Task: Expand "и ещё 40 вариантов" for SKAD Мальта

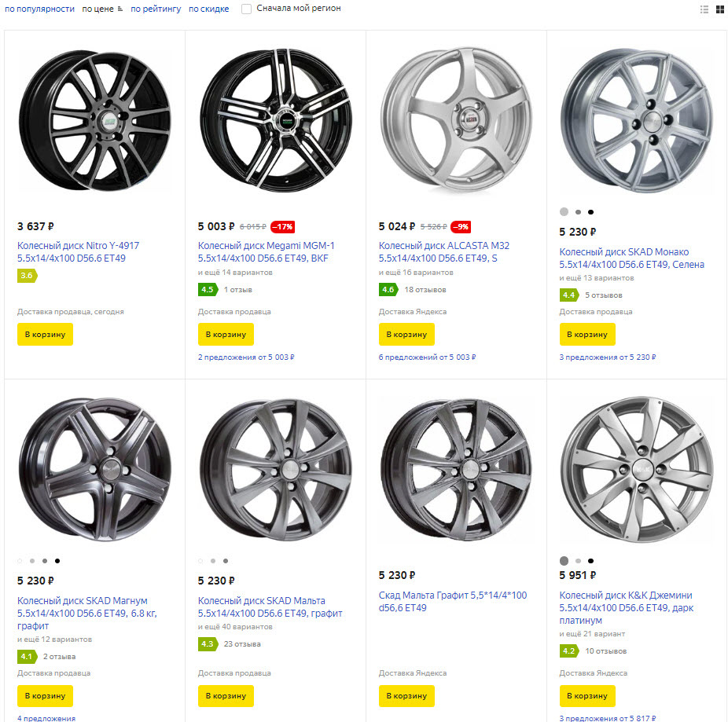Action: click(x=235, y=627)
